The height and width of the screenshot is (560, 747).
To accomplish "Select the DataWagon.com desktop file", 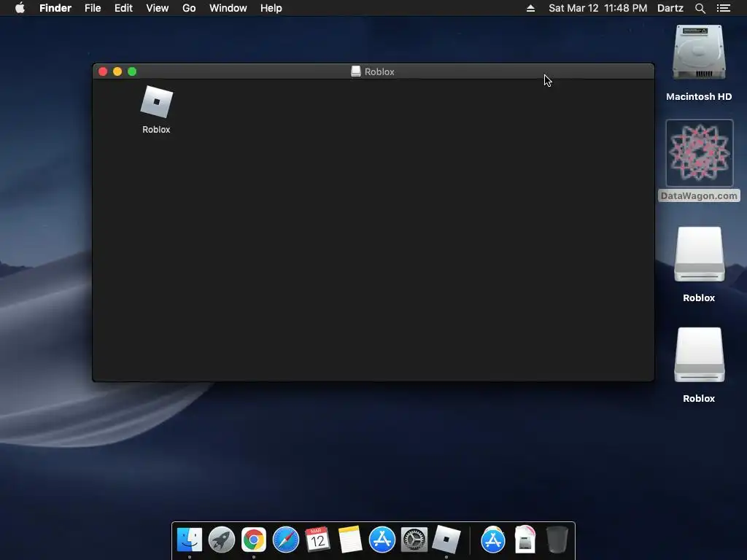I will tap(699, 153).
